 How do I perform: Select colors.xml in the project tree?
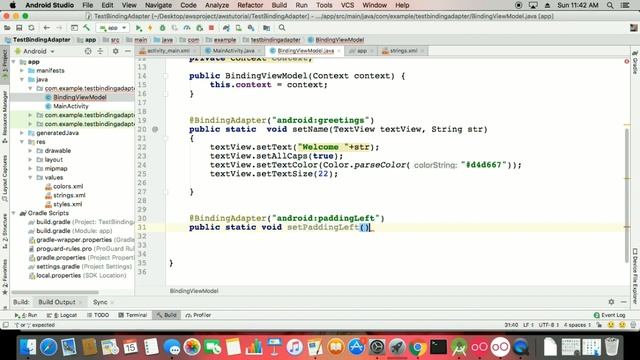point(68,187)
